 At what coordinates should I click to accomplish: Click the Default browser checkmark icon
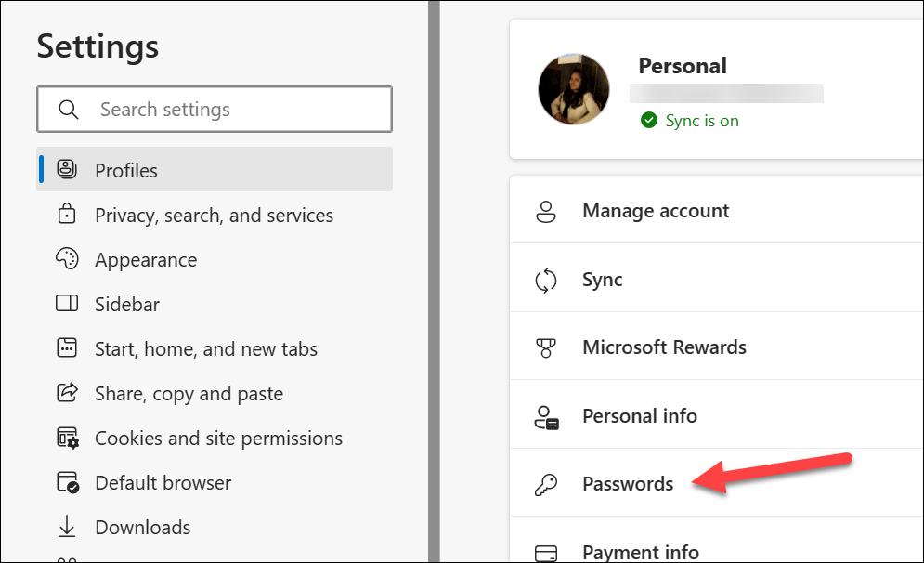tap(67, 482)
